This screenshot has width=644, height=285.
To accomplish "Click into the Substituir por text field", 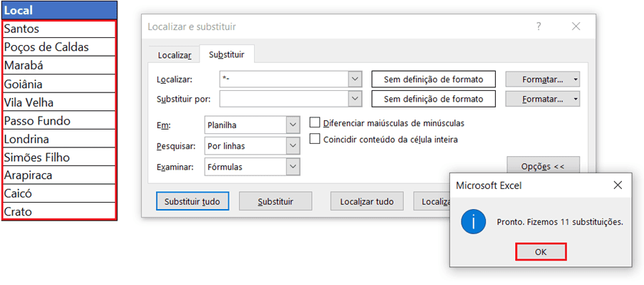I will pos(284,99).
